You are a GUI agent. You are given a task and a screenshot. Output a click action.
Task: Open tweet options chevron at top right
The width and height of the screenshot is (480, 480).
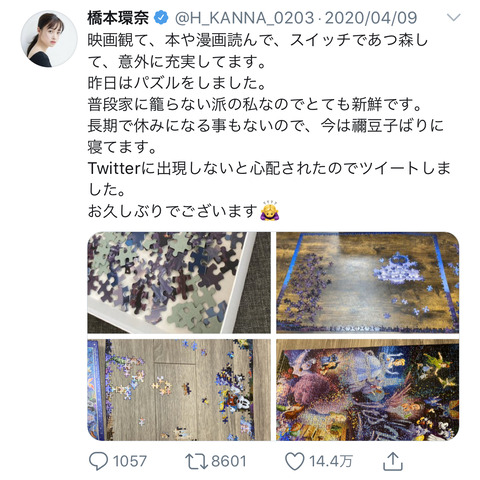[454, 17]
